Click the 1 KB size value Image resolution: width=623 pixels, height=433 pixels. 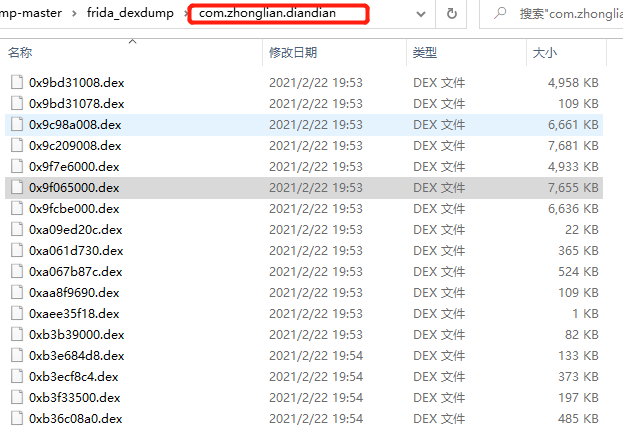[585, 314]
